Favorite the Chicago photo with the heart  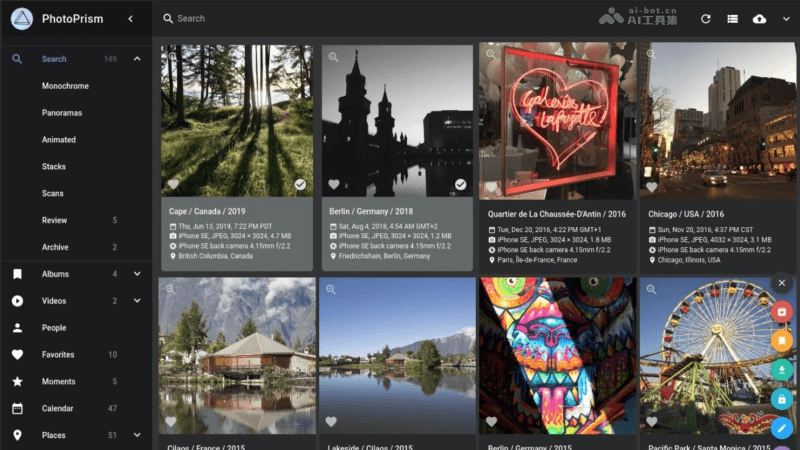[x=652, y=186]
